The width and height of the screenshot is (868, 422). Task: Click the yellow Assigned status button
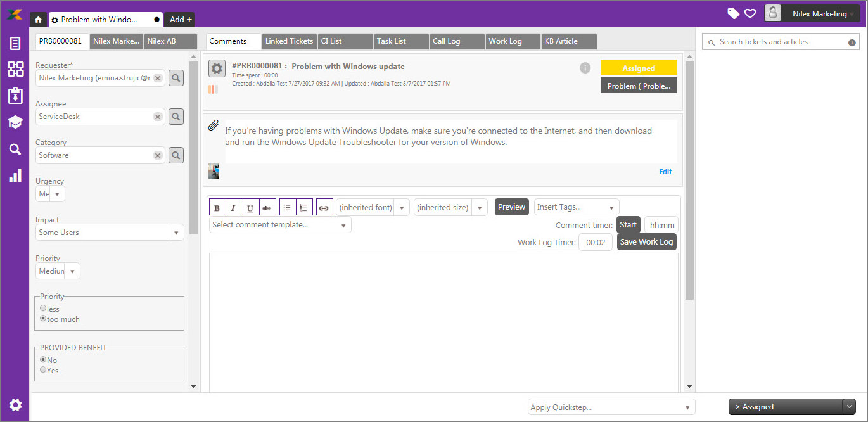(x=639, y=68)
